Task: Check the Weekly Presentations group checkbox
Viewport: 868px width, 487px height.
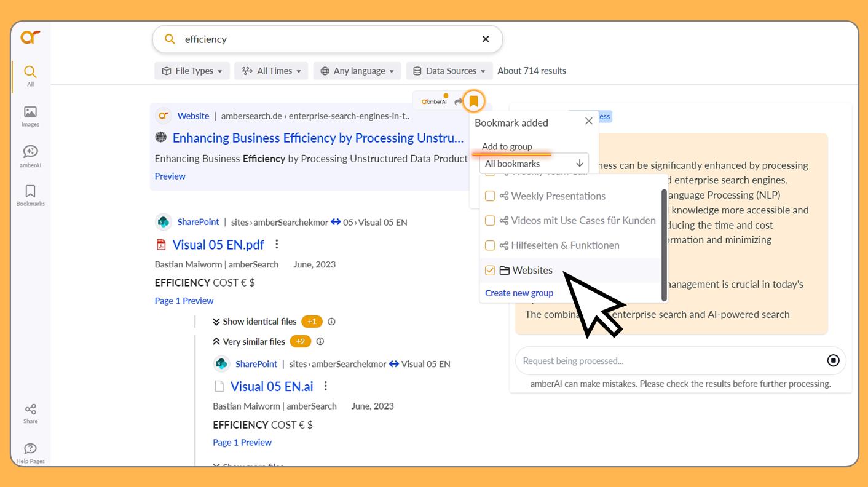Action: (490, 196)
